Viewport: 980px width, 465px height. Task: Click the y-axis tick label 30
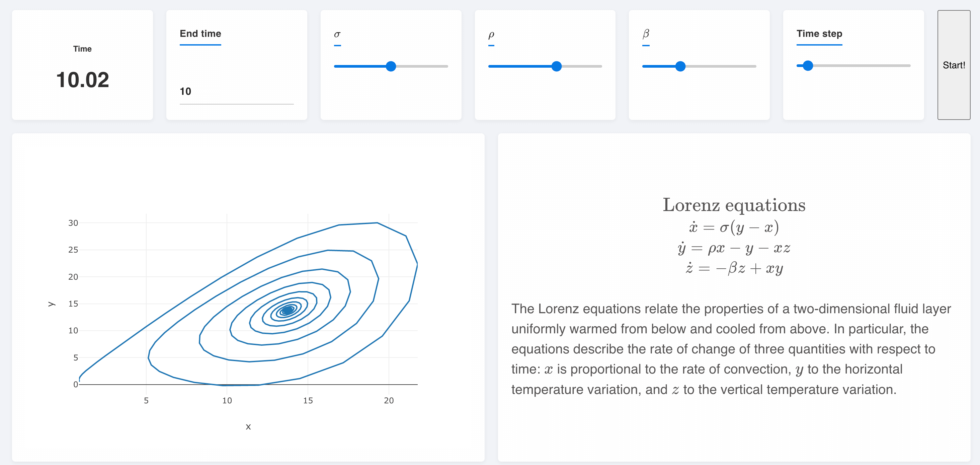coord(73,223)
